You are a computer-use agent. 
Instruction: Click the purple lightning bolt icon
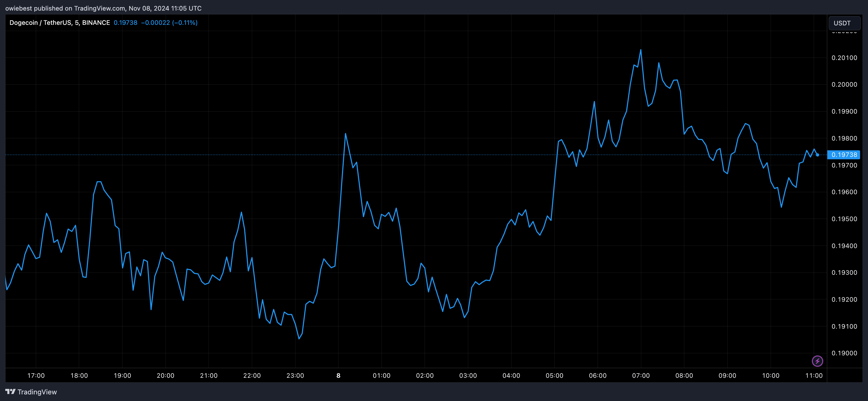coord(817,361)
